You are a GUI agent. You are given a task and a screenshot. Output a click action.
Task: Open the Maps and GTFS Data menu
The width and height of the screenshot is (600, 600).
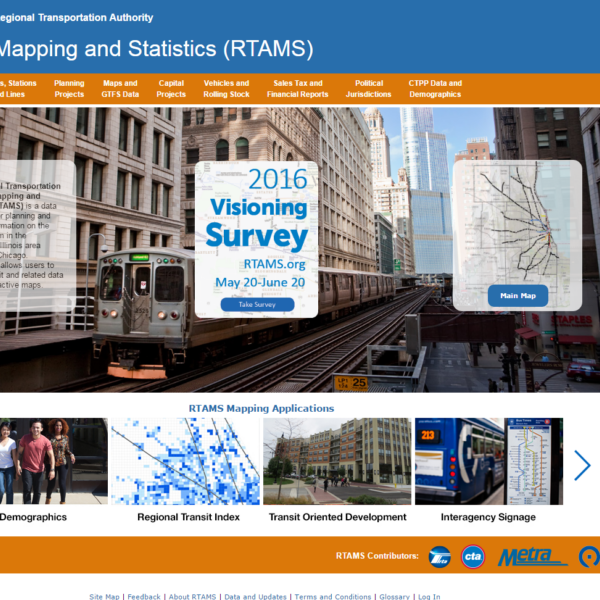click(x=120, y=89)
